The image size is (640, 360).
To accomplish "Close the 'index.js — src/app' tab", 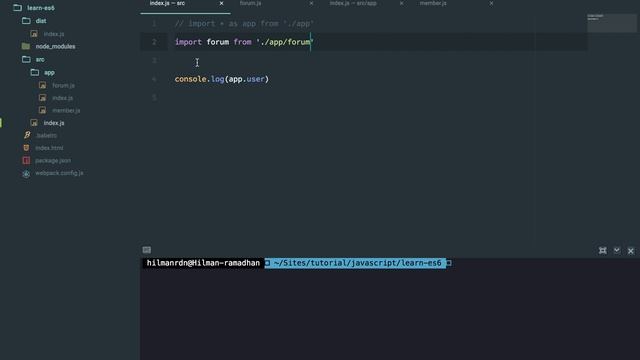I will click(401, 3).
